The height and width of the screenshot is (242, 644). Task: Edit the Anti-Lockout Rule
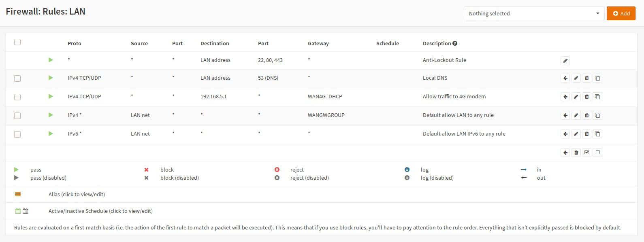tap(565, 61)
